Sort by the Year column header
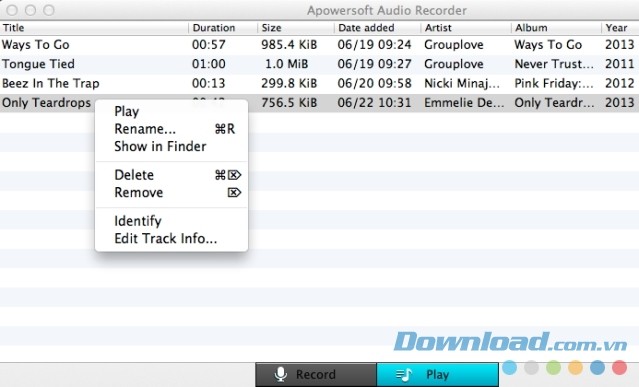 (620, 28)
